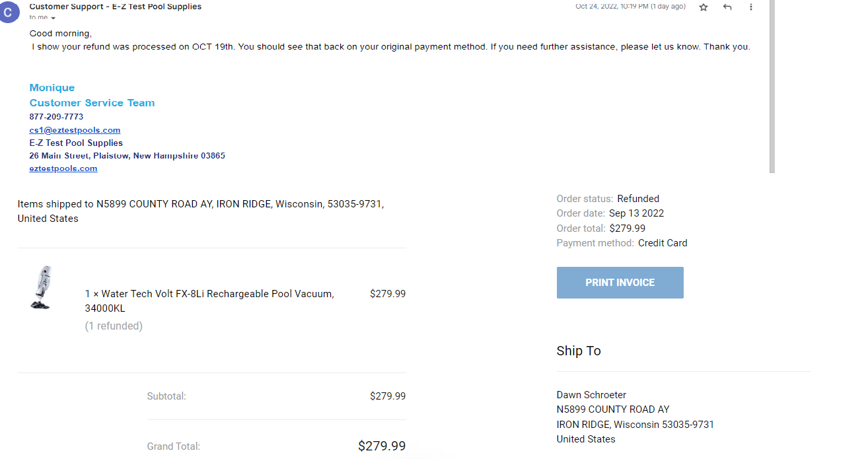Click the email scrollbar on the right
This screenshot has height=459, width=868.
[772, 86]
